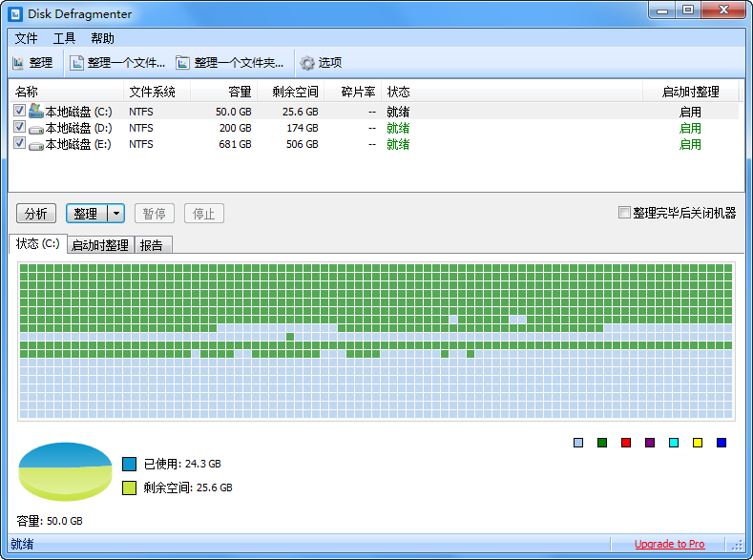Click the 启用 boot-defrag cell for drive E:
Viewport: 753px width, 560px height.
[x=690, y=144]
